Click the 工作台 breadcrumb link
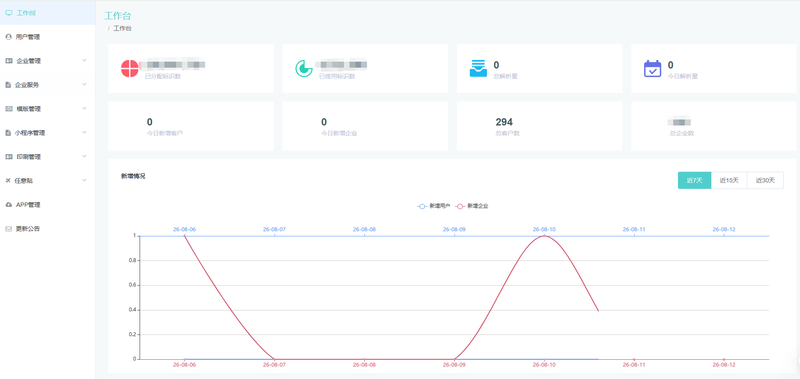The image size is (800, 379). (x=122, y=29)
